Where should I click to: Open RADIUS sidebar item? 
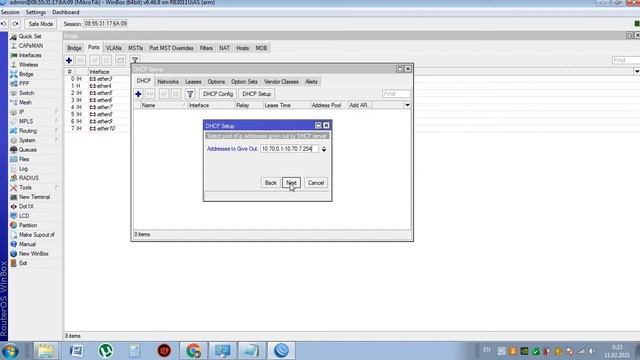click(x=29, y=178)
